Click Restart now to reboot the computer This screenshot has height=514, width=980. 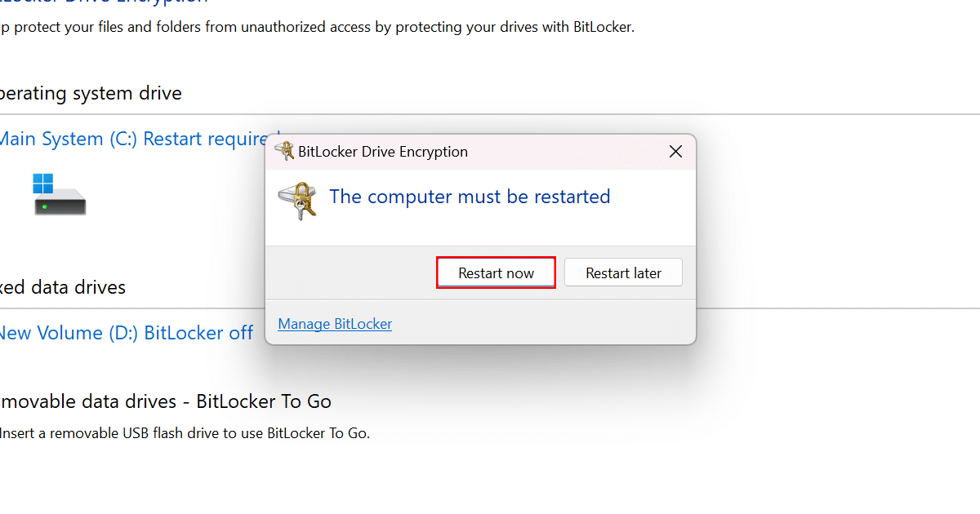point(496,272)
